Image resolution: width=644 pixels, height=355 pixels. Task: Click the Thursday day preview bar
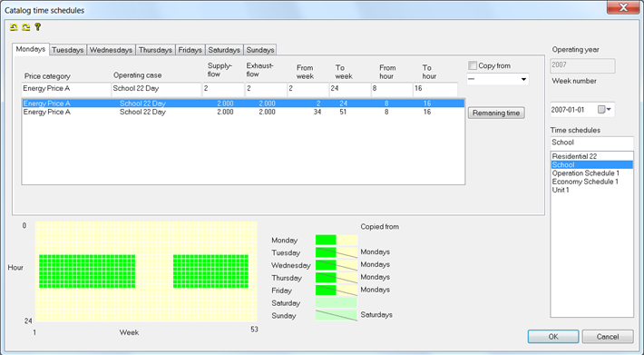pyautogui.click(x=337, y=278)
